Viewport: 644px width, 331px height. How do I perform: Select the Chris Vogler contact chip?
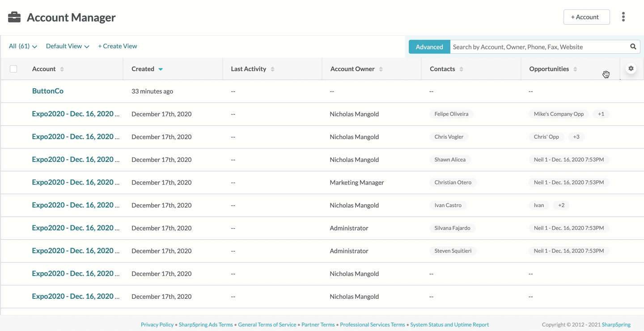click(449, 137)
